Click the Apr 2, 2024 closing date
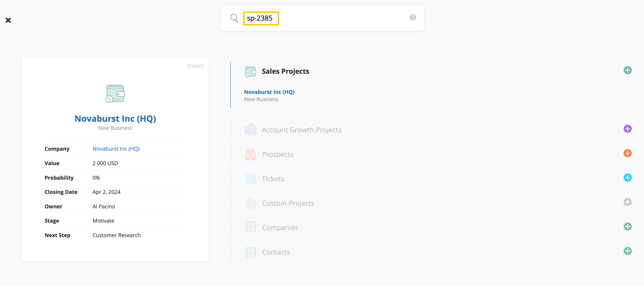Screen dimensions: 644x286 pyautogui.click(x=107, y=192)
